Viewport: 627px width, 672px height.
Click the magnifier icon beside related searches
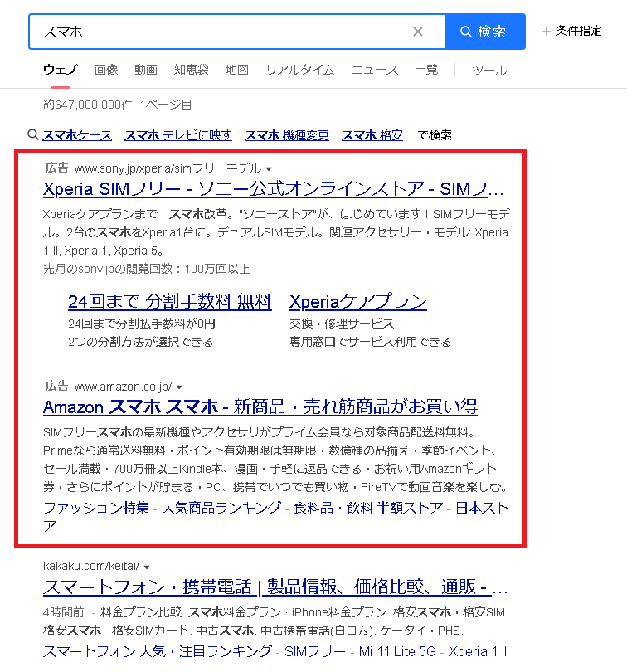point(33,134)
